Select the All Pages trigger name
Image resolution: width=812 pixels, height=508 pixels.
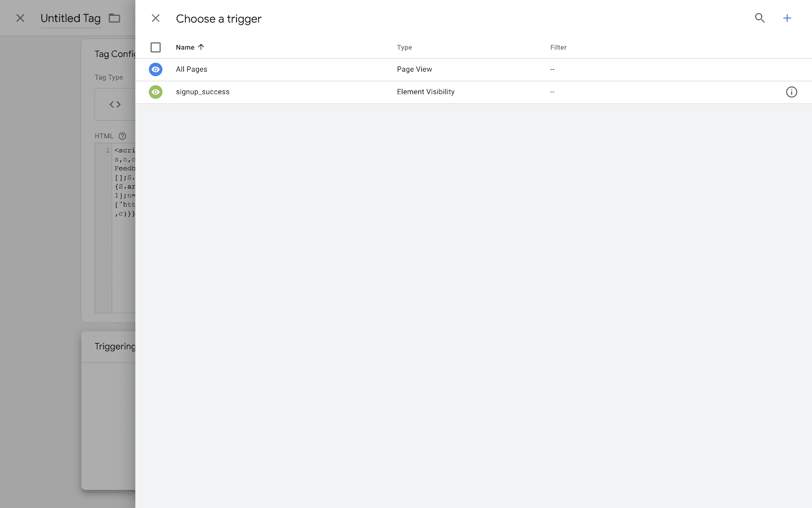coord(191,69)
